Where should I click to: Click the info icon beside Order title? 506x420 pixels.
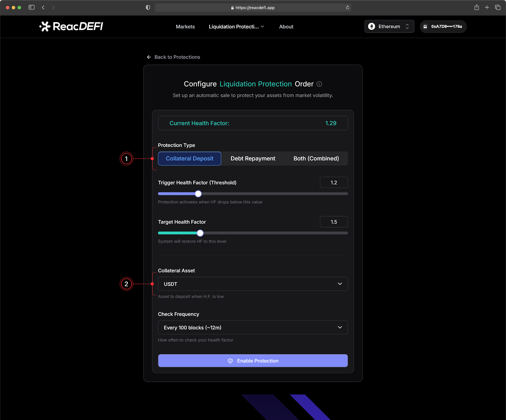click(x=319, y=84)
